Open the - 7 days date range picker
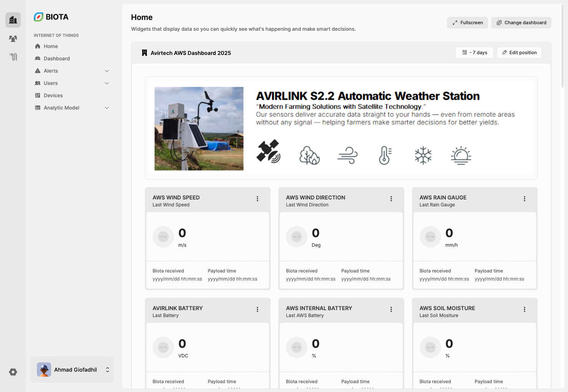The width and height of the screenshot is (568, 392). [475, 53]
